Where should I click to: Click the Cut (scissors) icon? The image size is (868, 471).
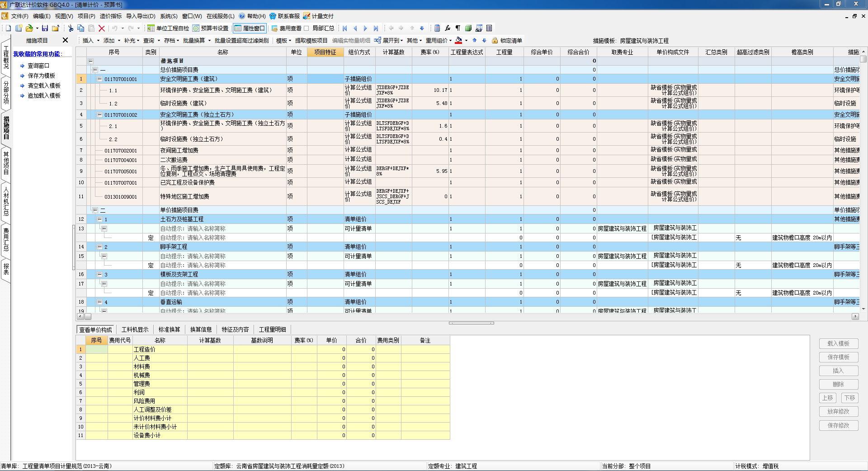71,28
